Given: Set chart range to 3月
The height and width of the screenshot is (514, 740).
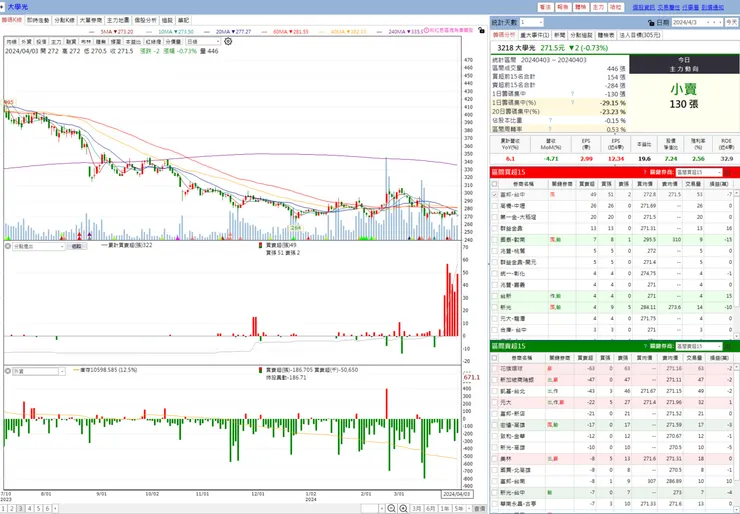Looking at the screenshot, I should [417, 509].
